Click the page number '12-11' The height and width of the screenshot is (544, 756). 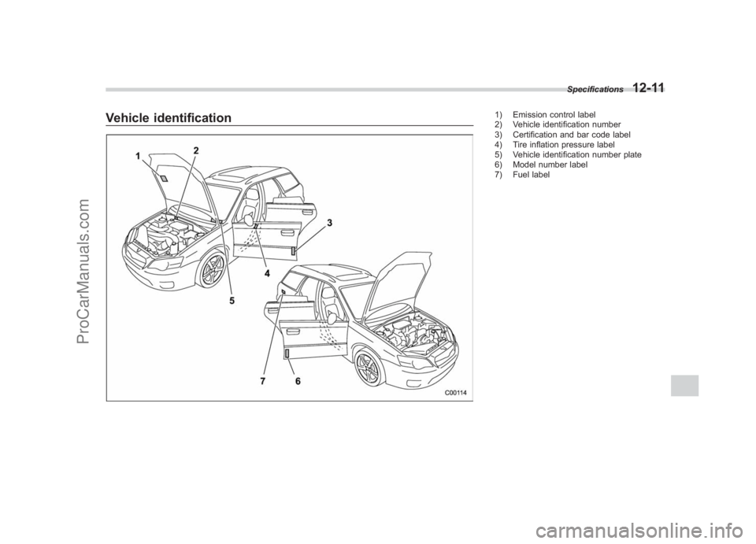649,87
